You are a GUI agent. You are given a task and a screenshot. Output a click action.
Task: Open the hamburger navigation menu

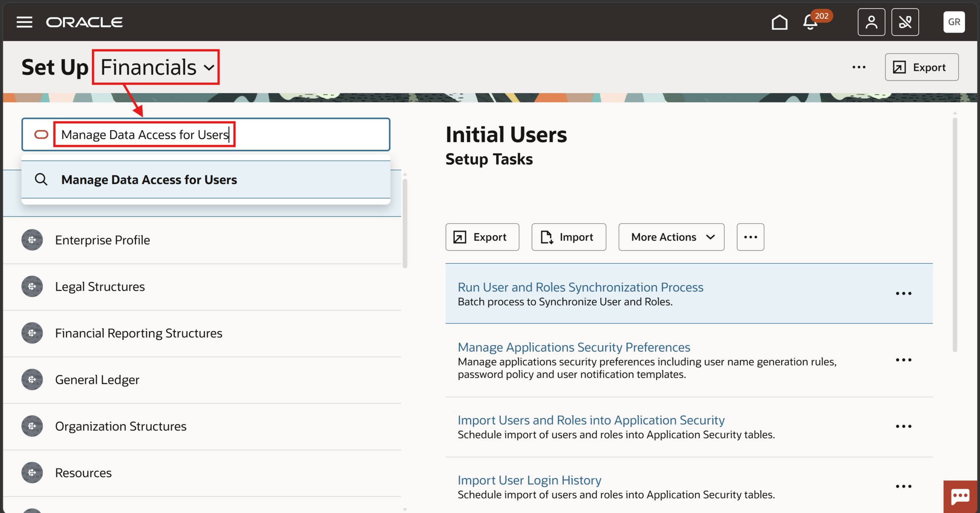point(24,22)
